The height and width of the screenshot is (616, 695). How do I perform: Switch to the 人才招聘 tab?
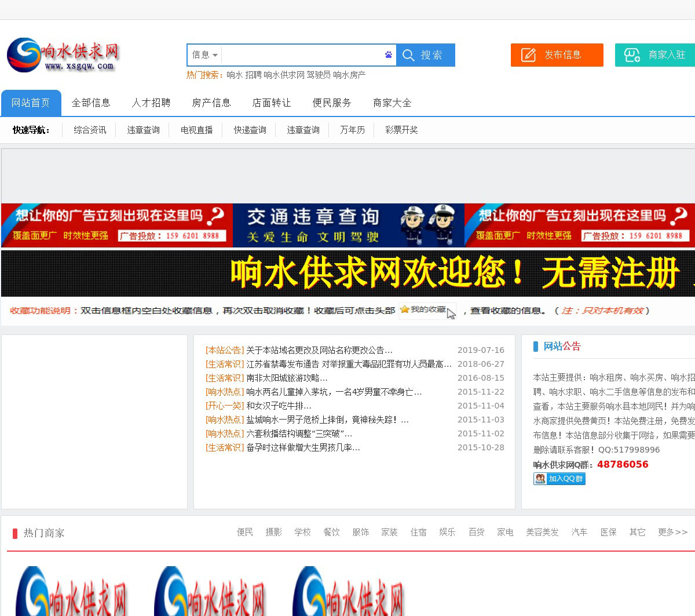tap(151, 103)
